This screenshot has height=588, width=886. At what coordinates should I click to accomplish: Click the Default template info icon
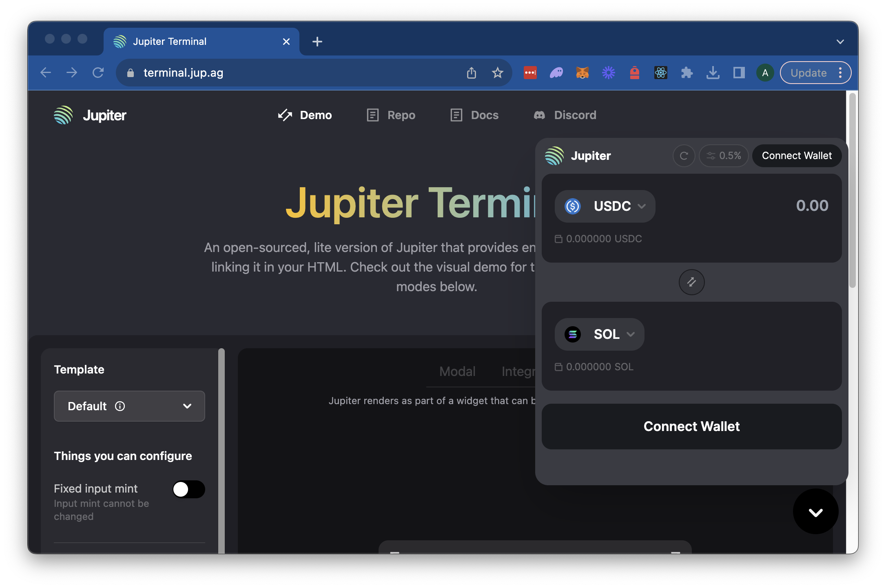120,406
